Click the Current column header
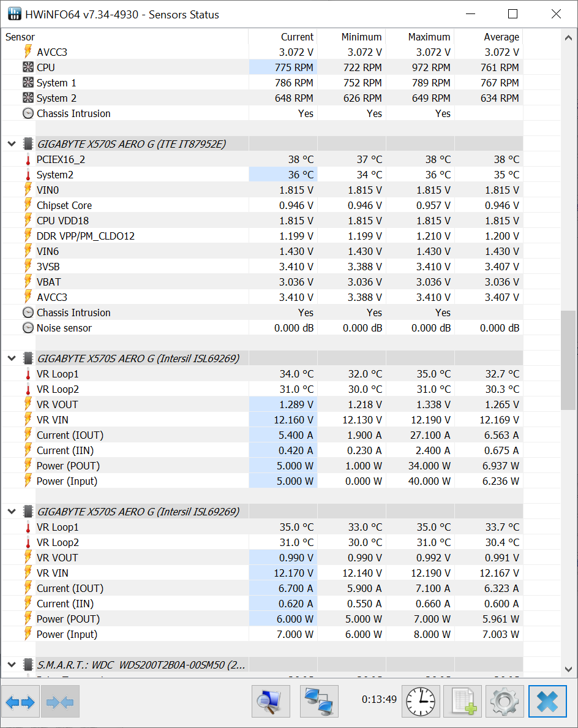 pyautogui.click(x=283, y=37)
